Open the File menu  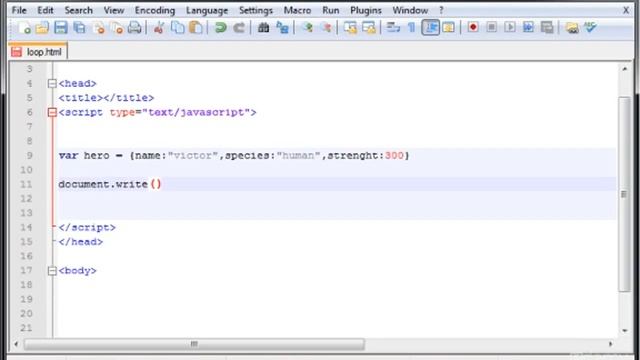click(19, 10)
